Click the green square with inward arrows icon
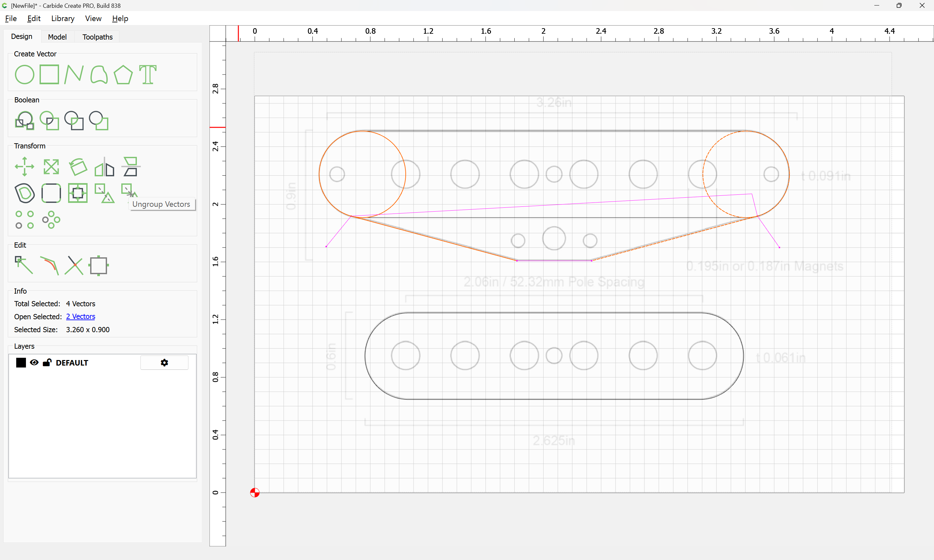934x560 pixels. [78, 193]
